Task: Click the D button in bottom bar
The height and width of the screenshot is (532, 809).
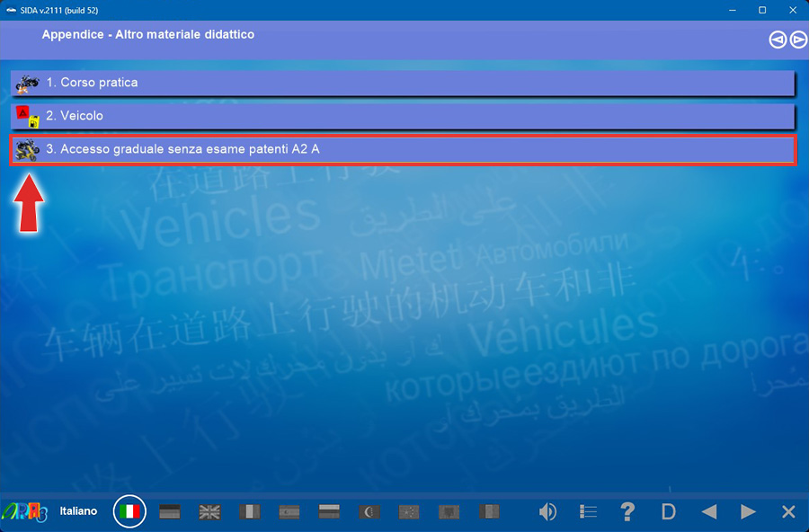Action: click(668, 511)
